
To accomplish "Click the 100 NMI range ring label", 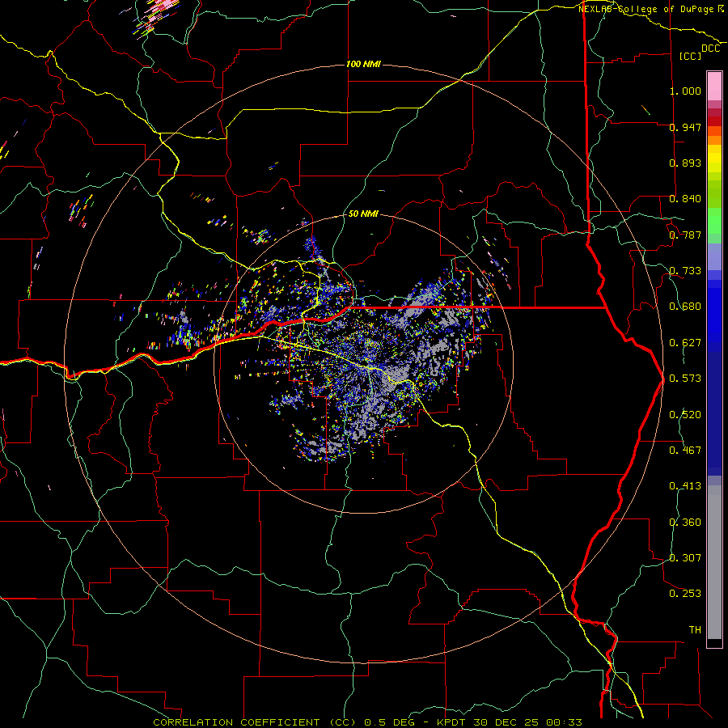I will (363, 64).
